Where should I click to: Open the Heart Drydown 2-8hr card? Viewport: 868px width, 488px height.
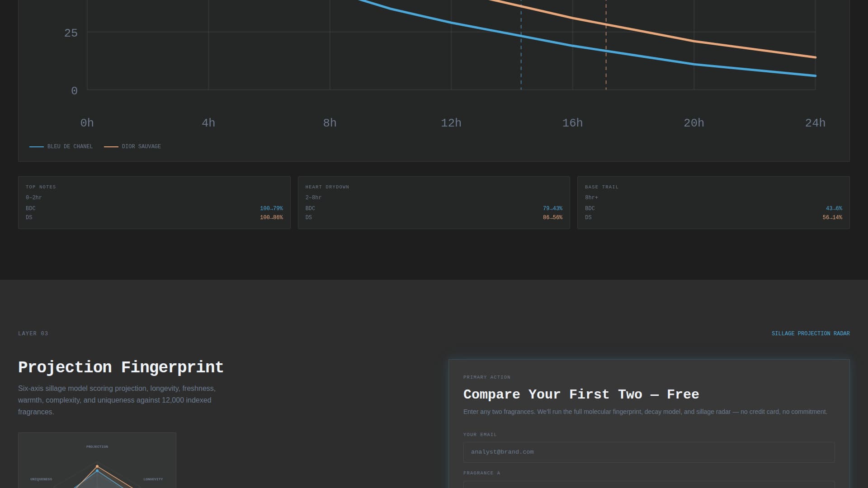click(434, 202)
